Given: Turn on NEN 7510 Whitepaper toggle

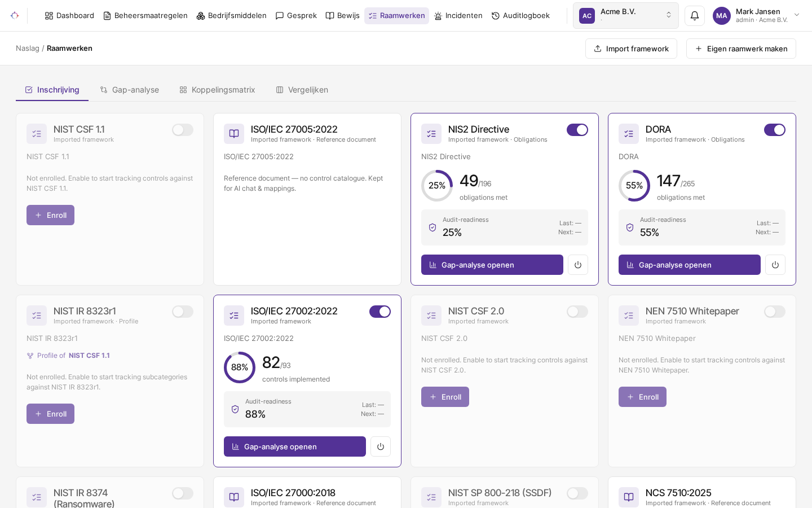Looking at the screenshot, I should click(x=775, y=312).
